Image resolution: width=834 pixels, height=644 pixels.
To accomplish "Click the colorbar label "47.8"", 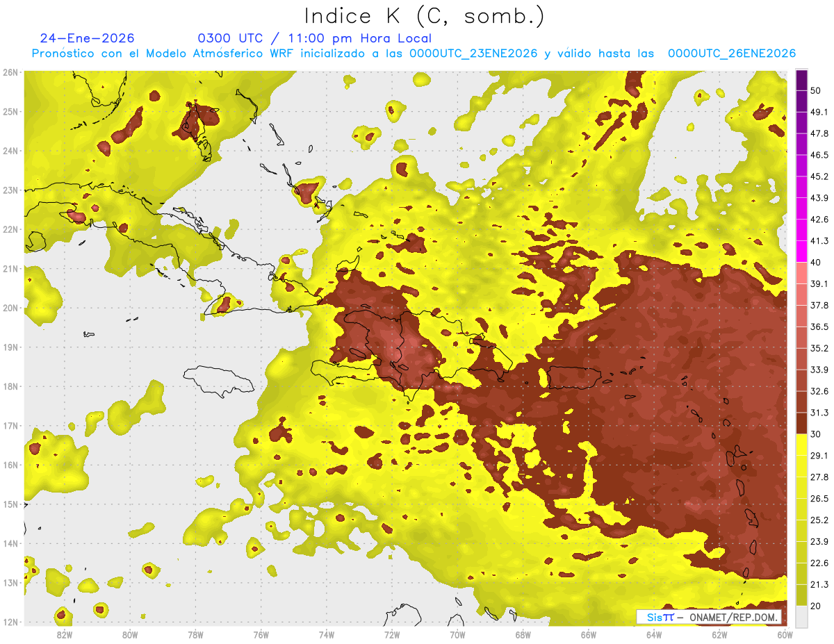I will (x=819, y=133).
